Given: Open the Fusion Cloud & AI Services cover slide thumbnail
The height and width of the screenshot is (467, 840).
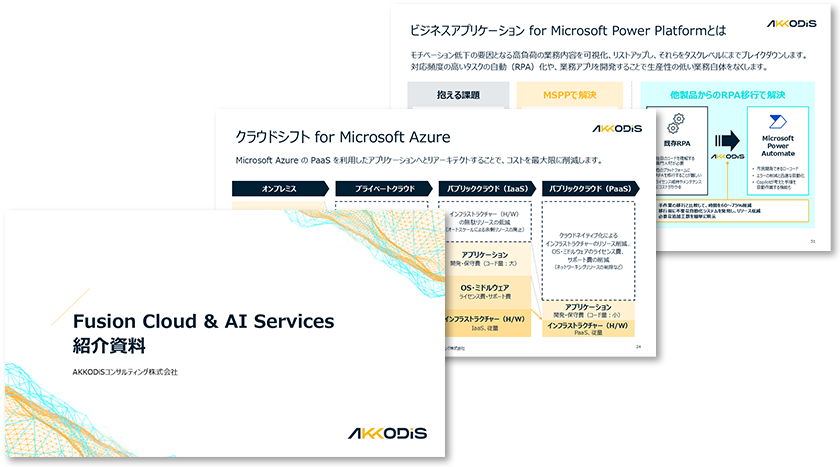Looking at the screenshot, I should click(225, 333).
